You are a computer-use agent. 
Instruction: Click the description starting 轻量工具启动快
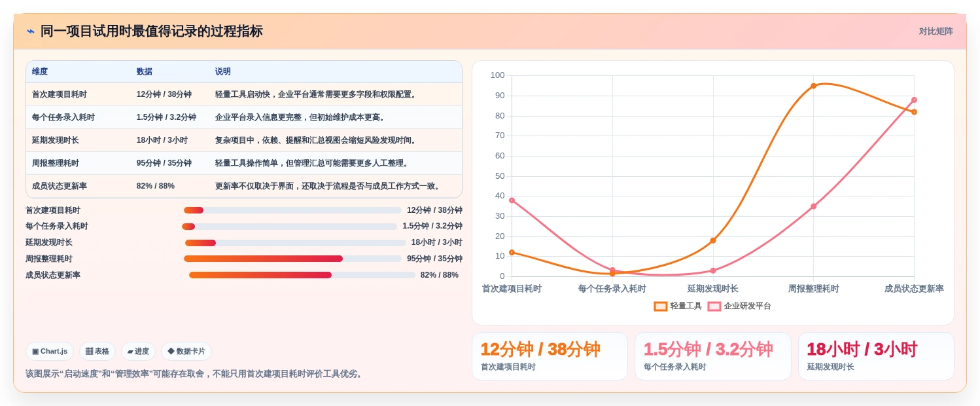coord(316,94)
